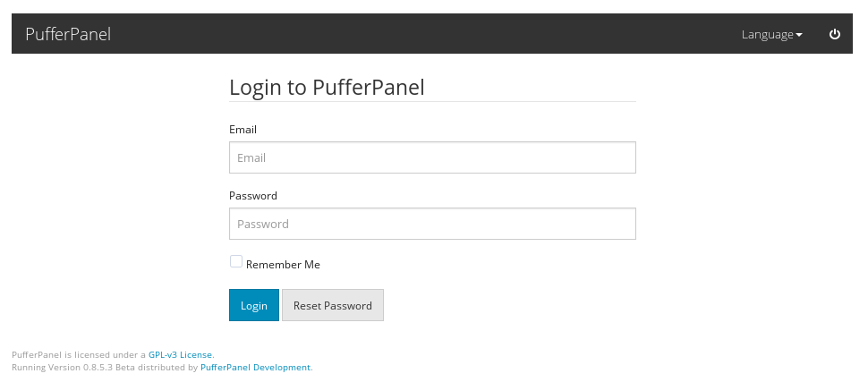This screenshot has width=868, height=382.
Task: Click the PufferPanel brand in the navbar
Action: (68, 34)
